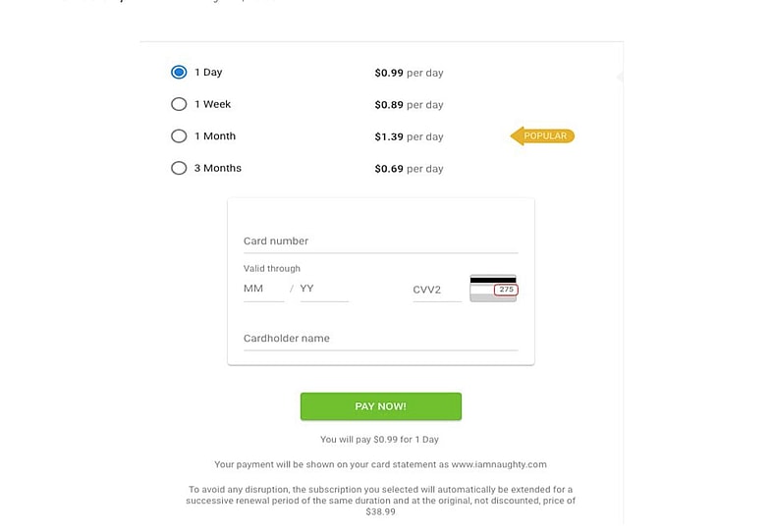
Task: Pick the 1 Month radio button
Action: 179,136
